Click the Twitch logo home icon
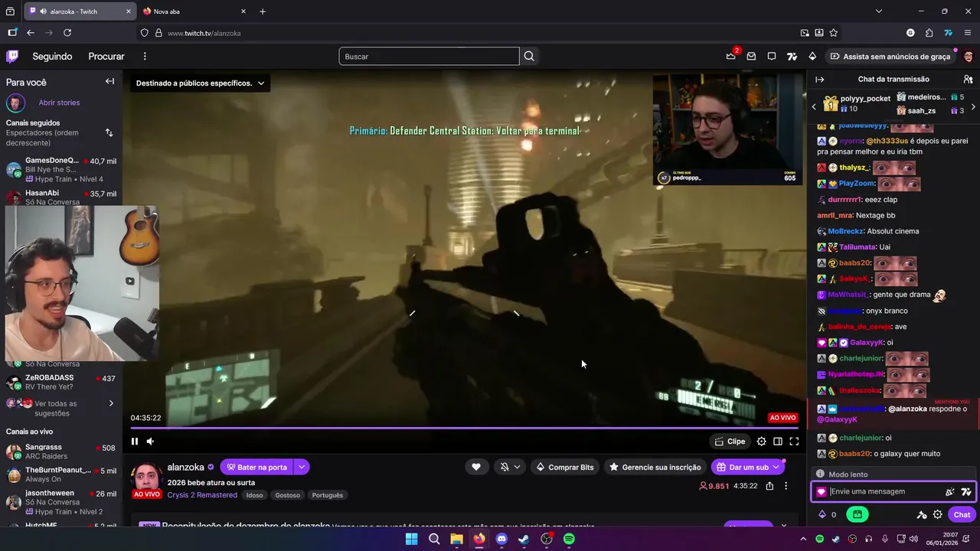 12,56
